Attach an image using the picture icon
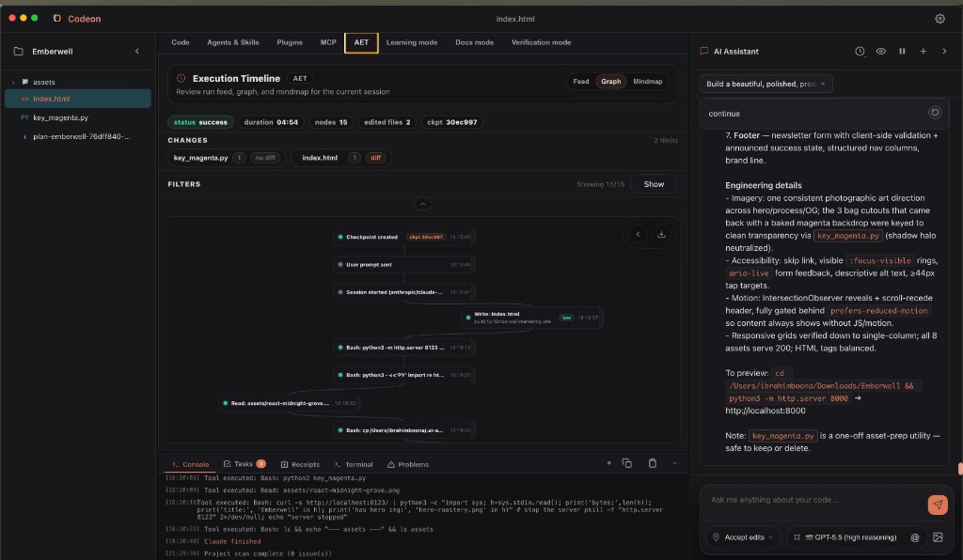 pyautogui.click(x=938, y=537)
